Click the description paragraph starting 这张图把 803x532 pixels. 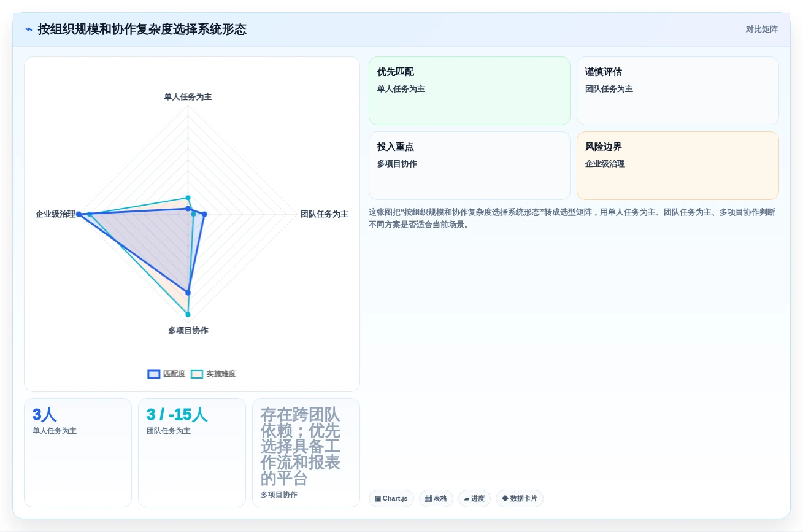[572, 218]
